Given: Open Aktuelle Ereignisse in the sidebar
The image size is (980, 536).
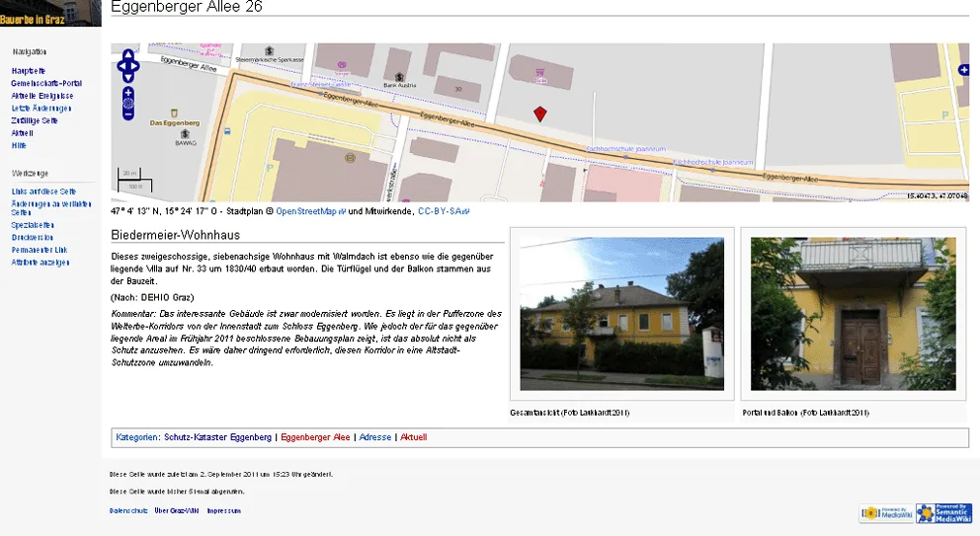Looking at the screenshot, I should coord(41,96).
